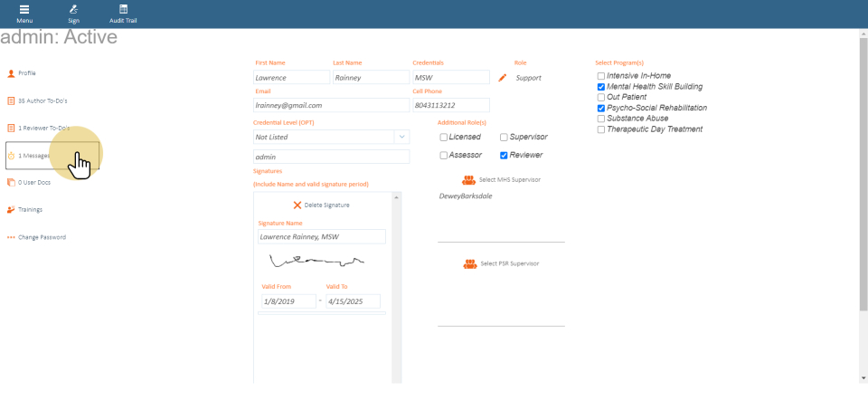Click the red X Delete Signature icon

click(x=297, y=205)
